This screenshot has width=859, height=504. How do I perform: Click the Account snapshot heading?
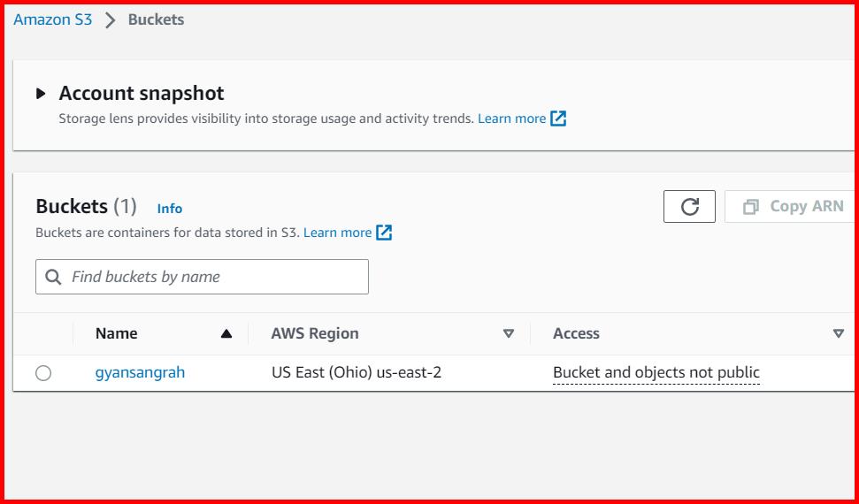point(142,93)
